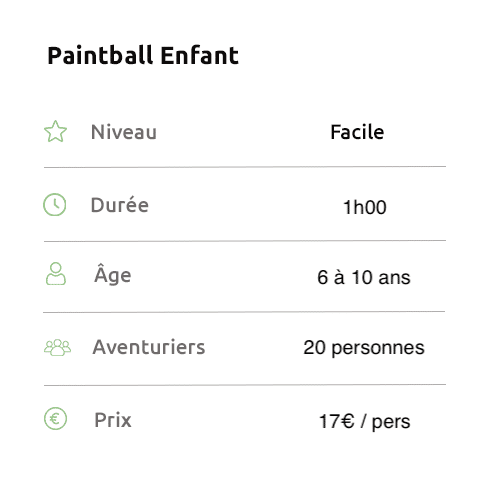Click the Aventuriers label
The height and width of the screenshot is (500, 500).
[x=149, y=347]
